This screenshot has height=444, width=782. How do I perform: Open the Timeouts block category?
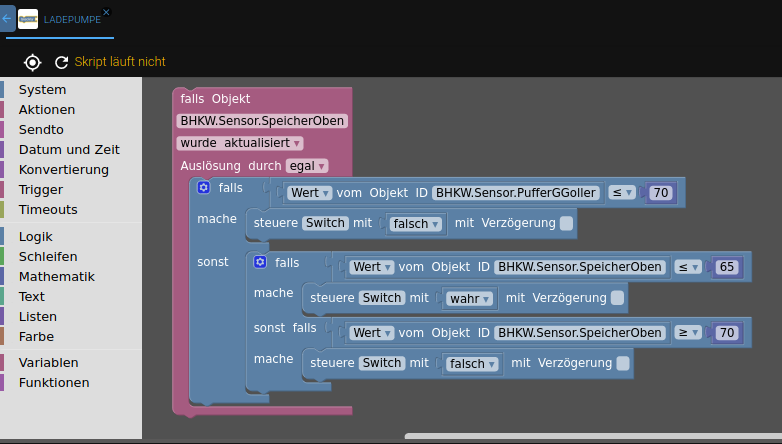pos(48,210)
